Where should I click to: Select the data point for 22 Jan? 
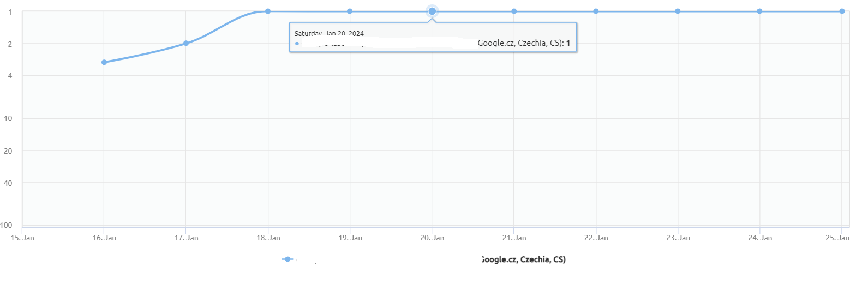(596, 11)
